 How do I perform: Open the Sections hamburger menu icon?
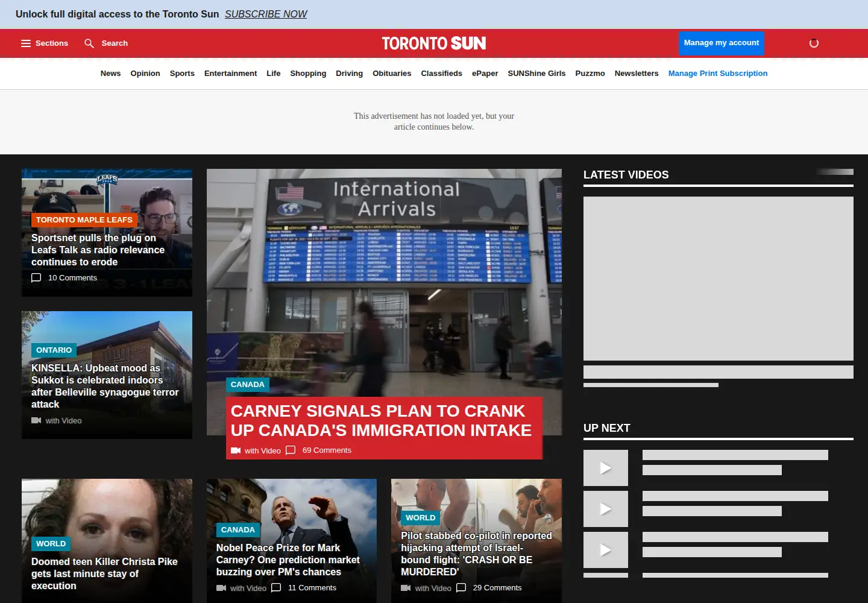26,43
